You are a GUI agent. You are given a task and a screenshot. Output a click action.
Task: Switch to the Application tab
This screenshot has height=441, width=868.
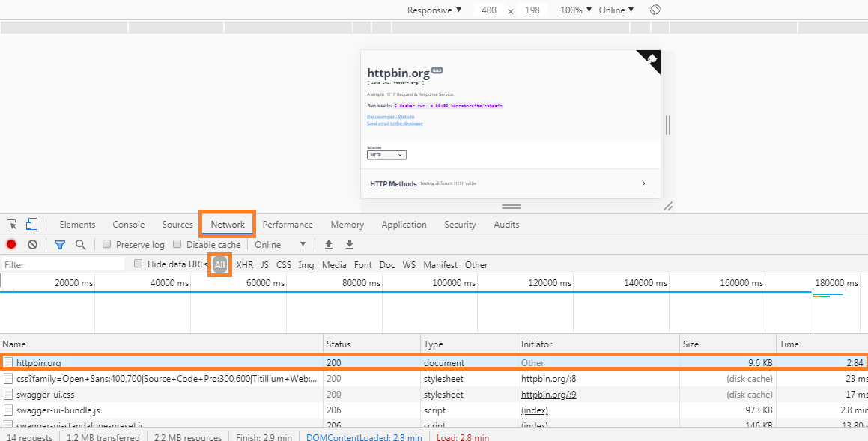404,224
